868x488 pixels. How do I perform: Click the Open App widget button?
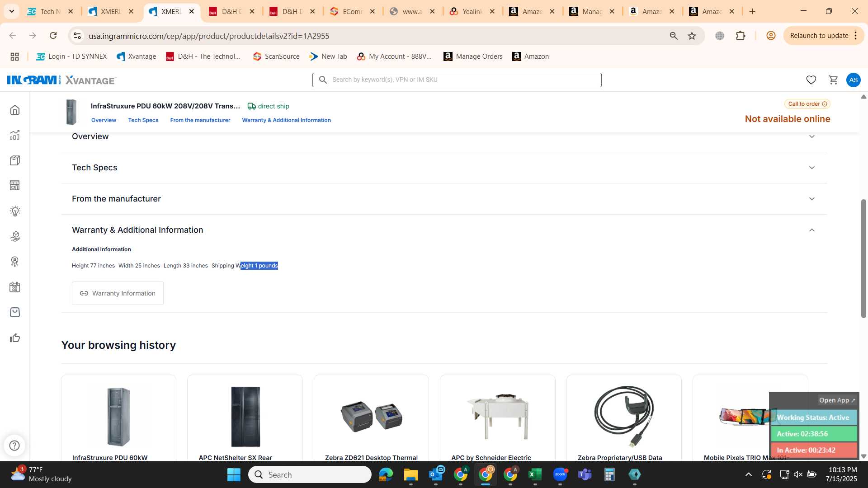pos(837,400)
